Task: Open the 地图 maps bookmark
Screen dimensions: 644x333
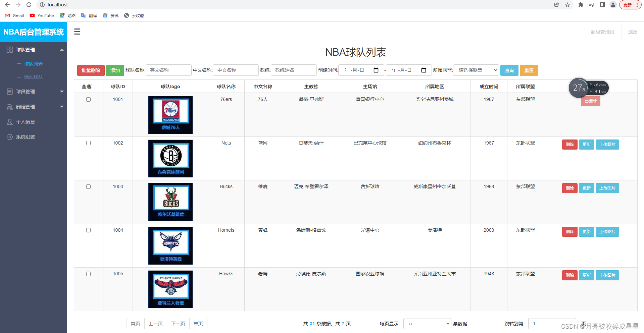Action: pyautogui.click(x=67, y=15)
